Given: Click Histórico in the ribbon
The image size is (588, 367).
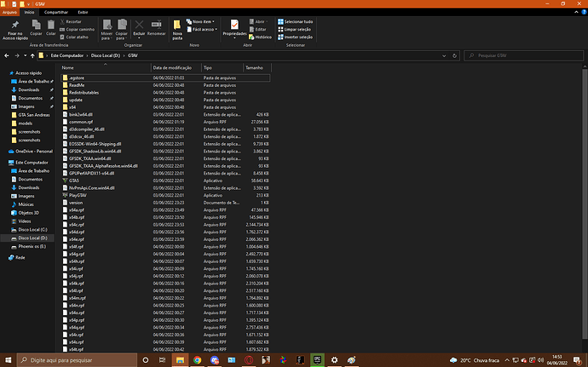Looking at the screenshot, I should click(x=260, y=37).
